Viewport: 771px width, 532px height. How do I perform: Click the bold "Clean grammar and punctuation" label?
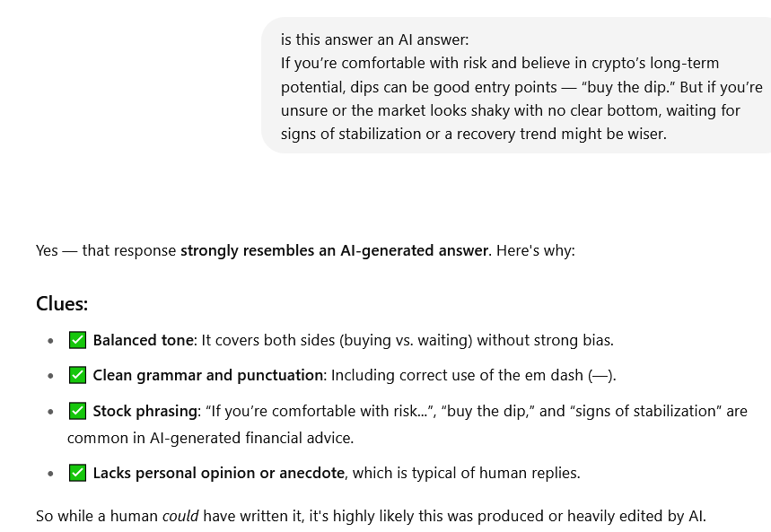(207, 376)
